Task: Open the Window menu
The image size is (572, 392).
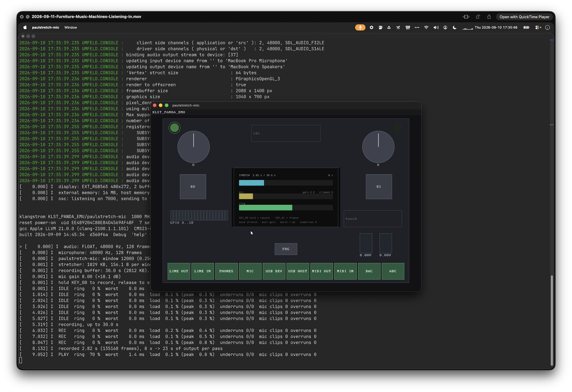Action: tap(71, 27)
